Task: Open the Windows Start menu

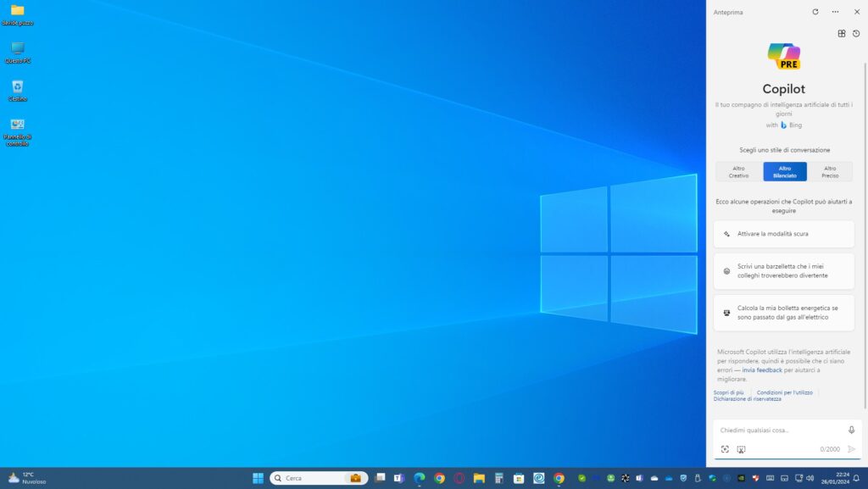Action: pyautogui.click(x=258, y=478)
